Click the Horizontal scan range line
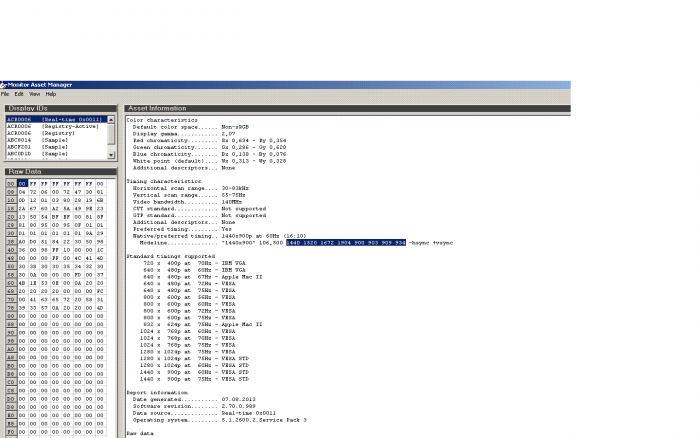Viewport: 700px width, 438px height. 191,188
